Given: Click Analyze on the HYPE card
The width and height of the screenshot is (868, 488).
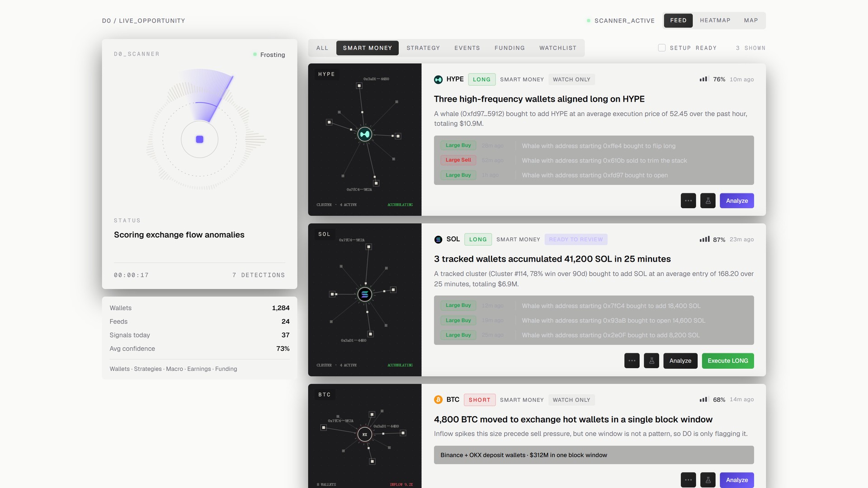Looking at the screenshot, I should pos(737,201).
